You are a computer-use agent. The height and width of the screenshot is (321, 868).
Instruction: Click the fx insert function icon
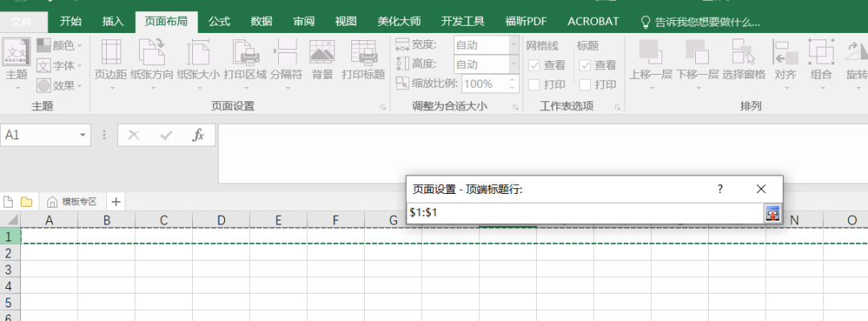pos(198,134)
